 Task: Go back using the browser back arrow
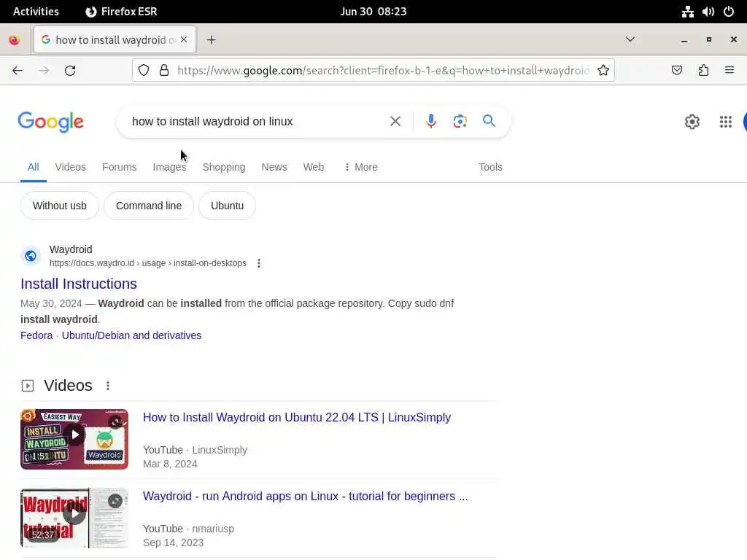pyautogui.click(x=18, y=71)
